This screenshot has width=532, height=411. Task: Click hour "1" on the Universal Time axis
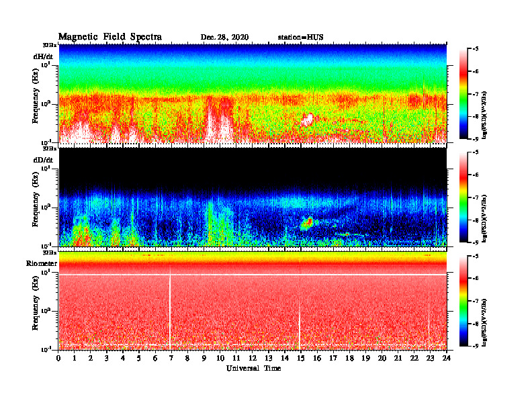[x=75, y=358]
